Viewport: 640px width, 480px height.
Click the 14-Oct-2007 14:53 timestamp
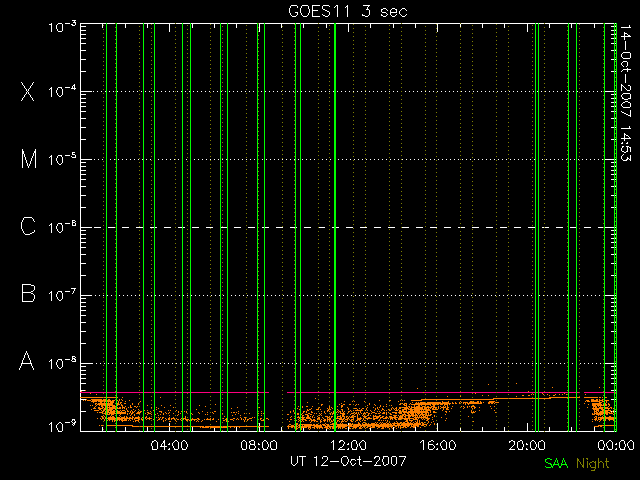[x=625, y=93]
